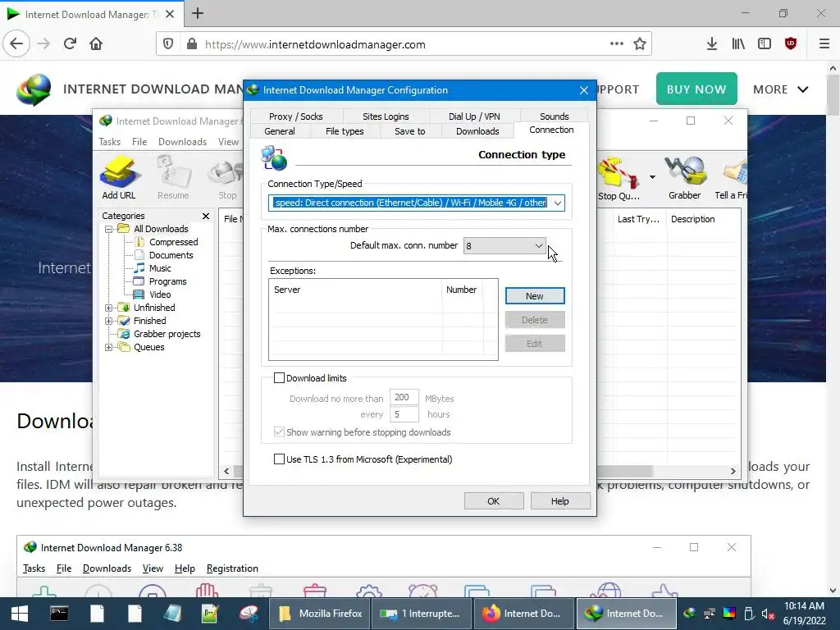Image resolution: width=840 pixels, height=630 pixels.
Task: Click the hours limit input field
Action: (x=404, y=414)
